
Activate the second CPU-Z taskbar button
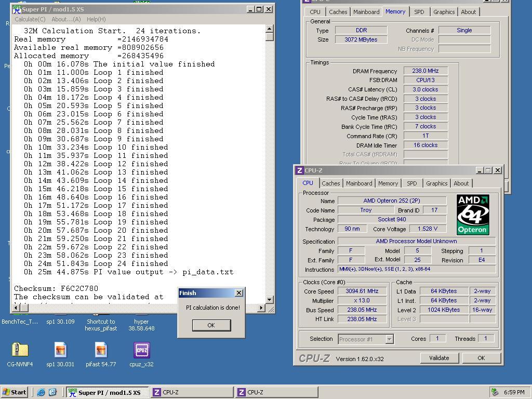point(277,393)
